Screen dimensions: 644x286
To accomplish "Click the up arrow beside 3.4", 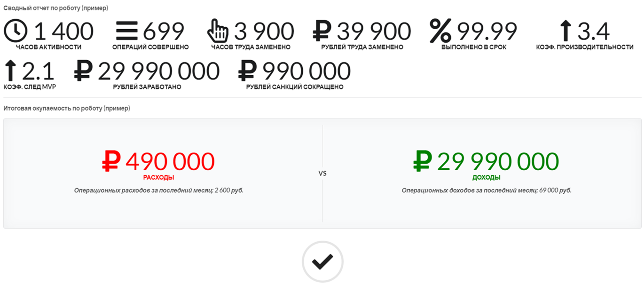I will click(x=566, y=32).
